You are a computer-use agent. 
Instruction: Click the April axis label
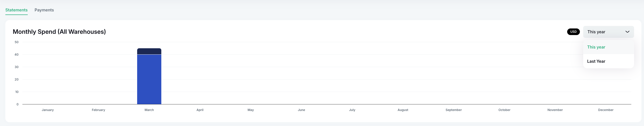click(200, 110)
